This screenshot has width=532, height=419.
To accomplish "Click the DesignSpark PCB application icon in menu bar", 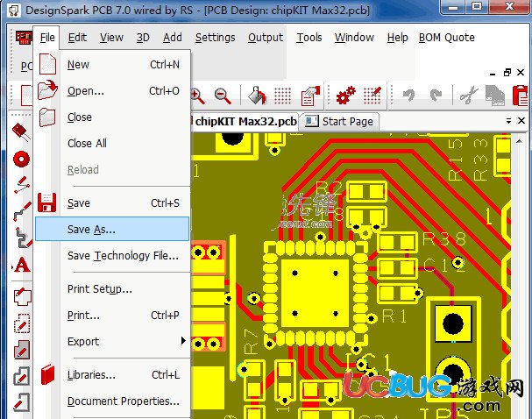I will (24, 38).
